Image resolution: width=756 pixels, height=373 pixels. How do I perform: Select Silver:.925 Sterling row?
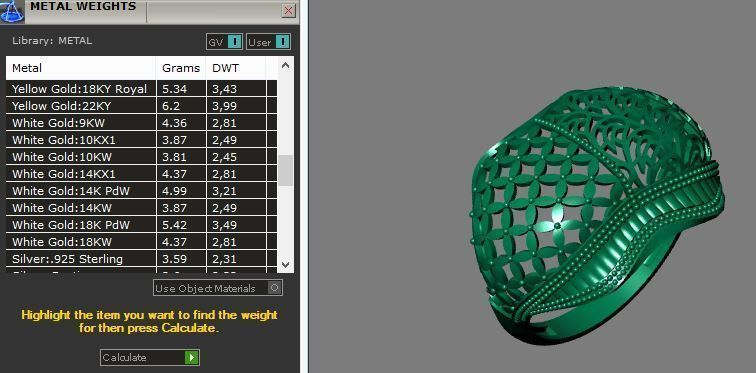coord(141,259)
